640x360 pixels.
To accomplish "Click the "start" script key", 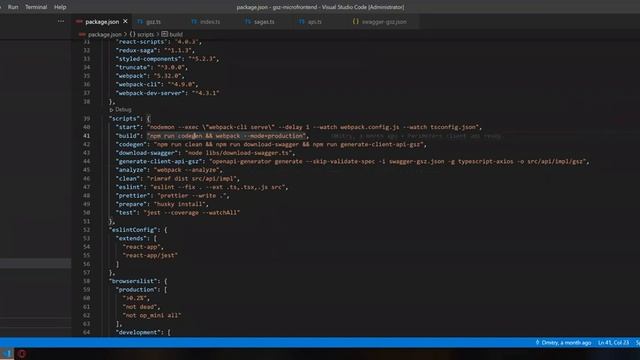I will 128,127.
